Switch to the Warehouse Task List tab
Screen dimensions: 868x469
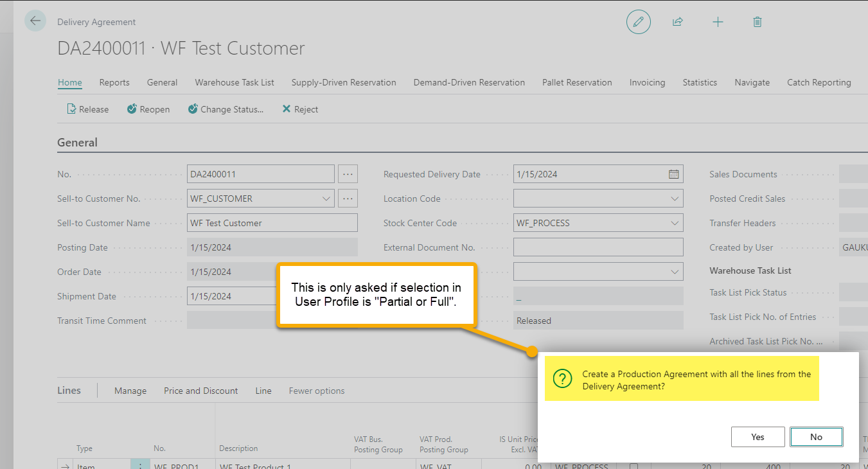click(235, 82)
